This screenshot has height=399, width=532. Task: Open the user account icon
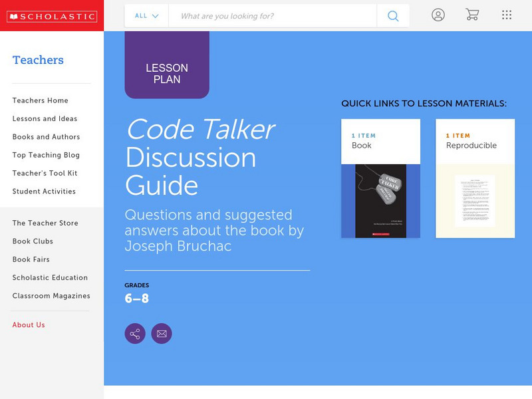[x=438, y=15]
